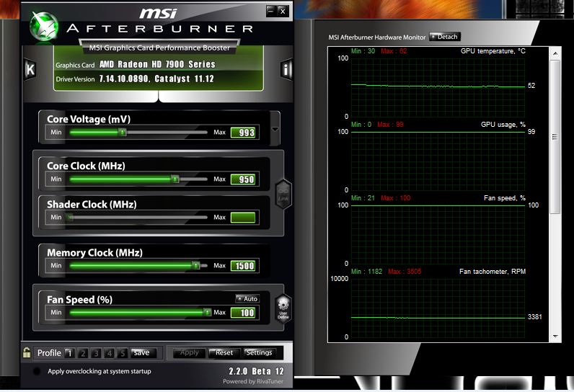Click the Fan Speed value field 100
The width and height of the screenshot is (574, 392).
point(243,312)
